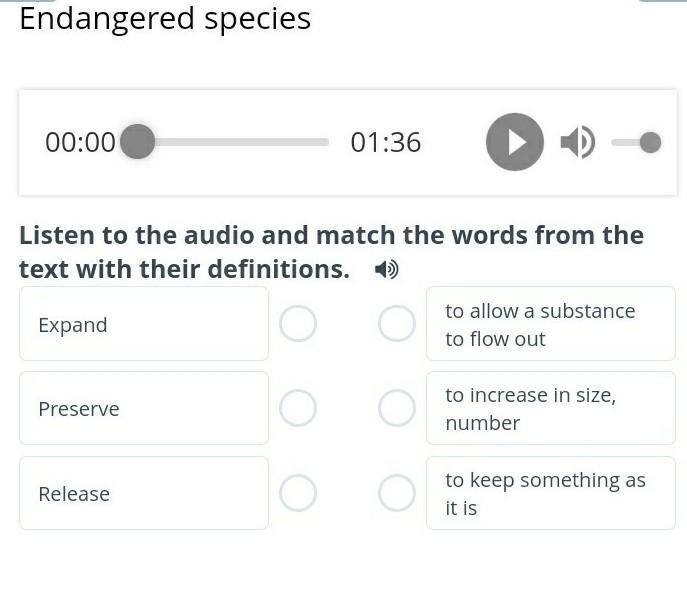The image size is (687, 589).
Task: Play the Endangered species audio
Action: tap(515, 142)
